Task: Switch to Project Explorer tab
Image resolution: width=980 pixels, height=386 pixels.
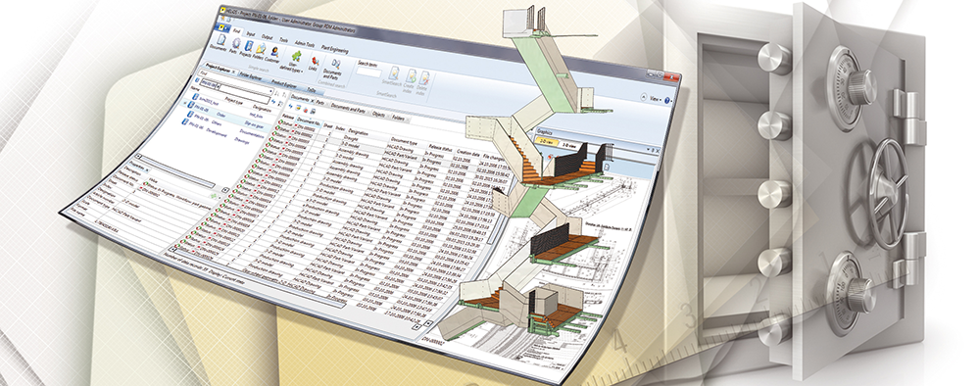Action: point(218,69)
